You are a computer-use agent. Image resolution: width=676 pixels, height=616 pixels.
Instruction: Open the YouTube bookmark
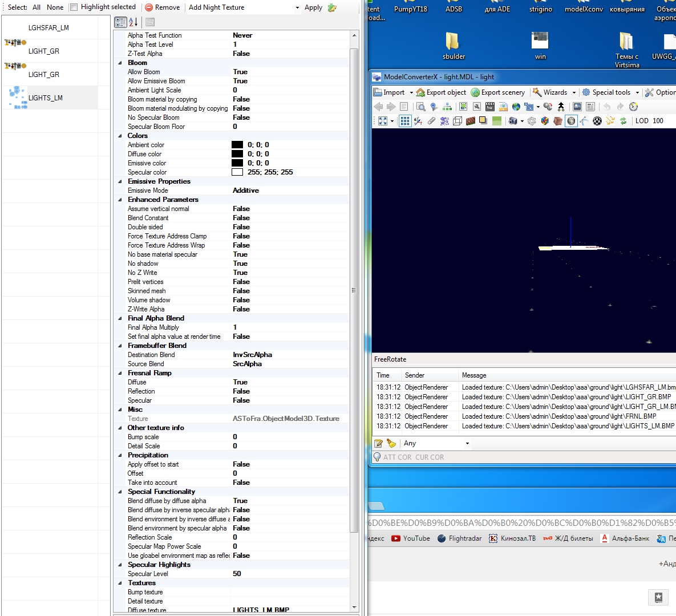[411, 538]
